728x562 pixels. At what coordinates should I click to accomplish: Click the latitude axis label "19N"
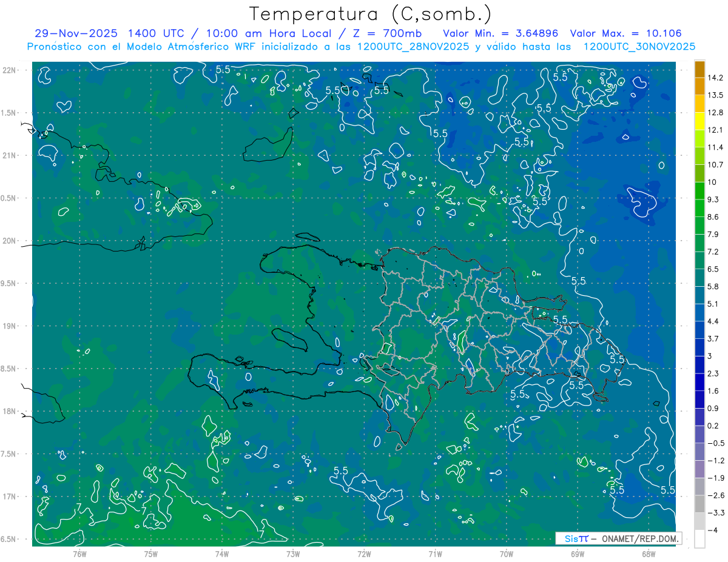9,326
